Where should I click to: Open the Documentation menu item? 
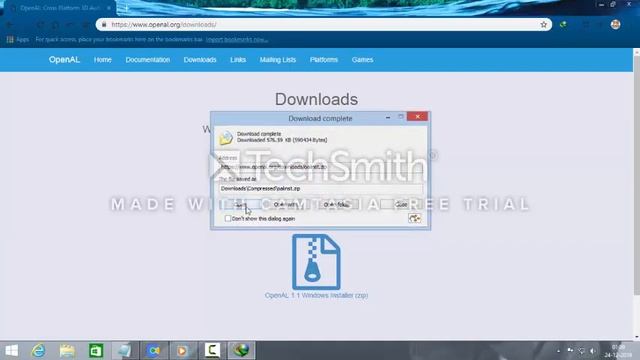[x=147, y=60]
